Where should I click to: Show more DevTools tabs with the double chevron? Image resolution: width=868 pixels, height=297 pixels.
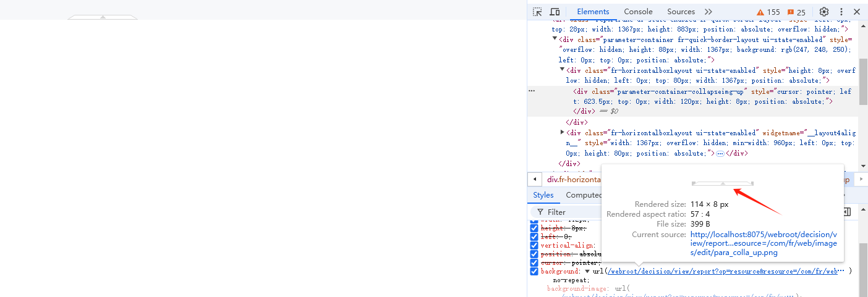click(708, 12)
